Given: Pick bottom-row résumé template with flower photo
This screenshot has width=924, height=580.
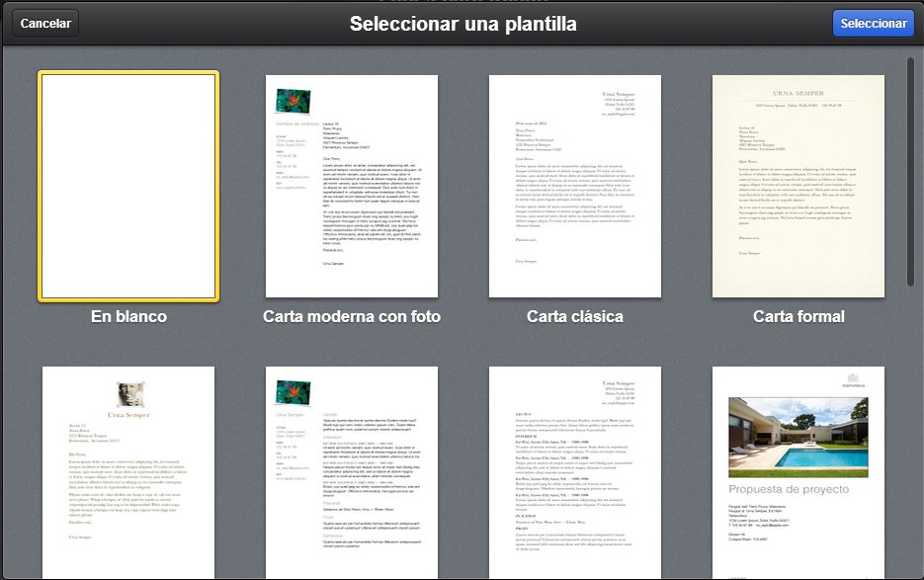Looking at the screenshot, I should click(352, 472).
